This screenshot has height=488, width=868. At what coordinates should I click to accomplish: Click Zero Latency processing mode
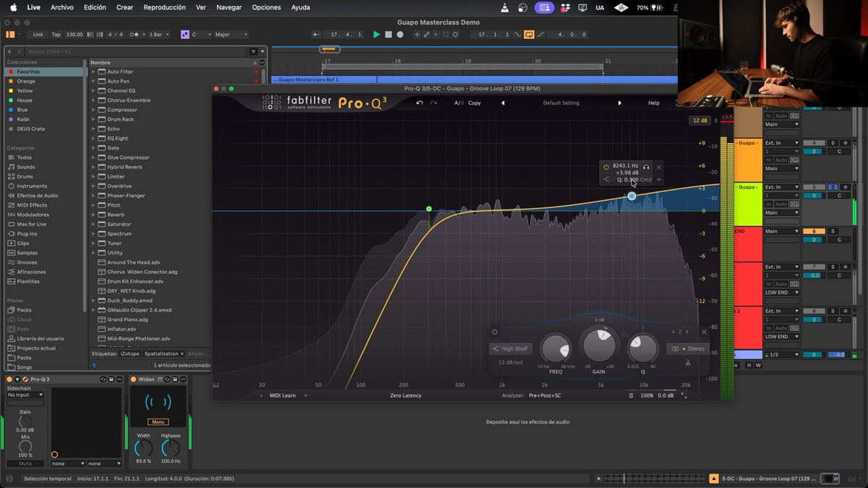pos(406,395)
